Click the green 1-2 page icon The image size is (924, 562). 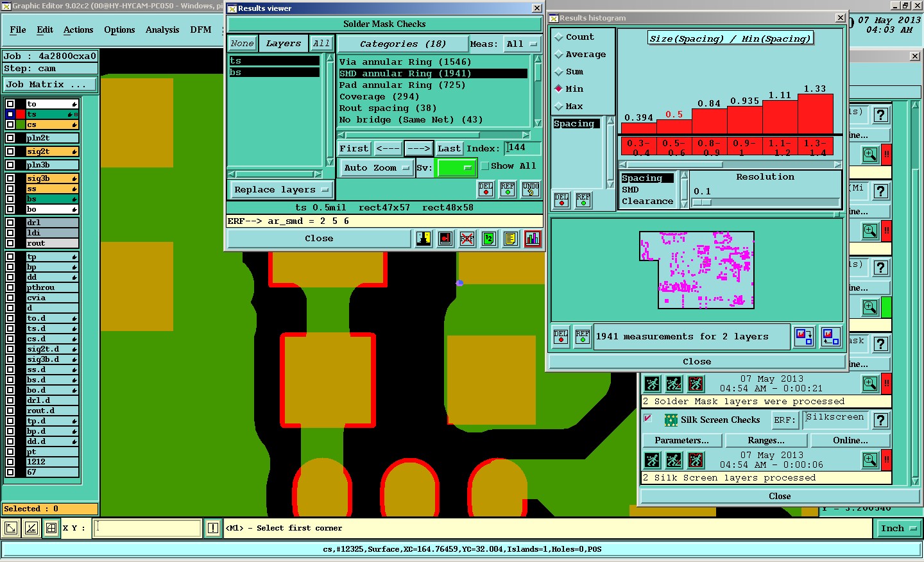click(488, 239)
